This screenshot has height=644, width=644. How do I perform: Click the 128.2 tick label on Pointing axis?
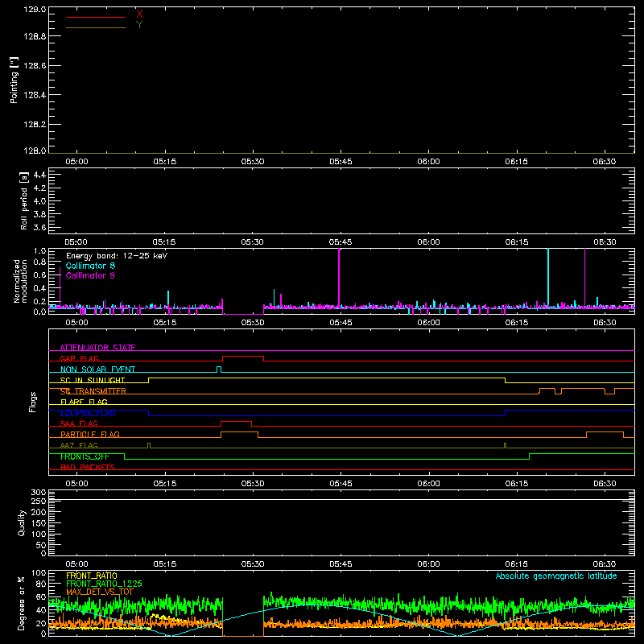click(x=35, y=125)
